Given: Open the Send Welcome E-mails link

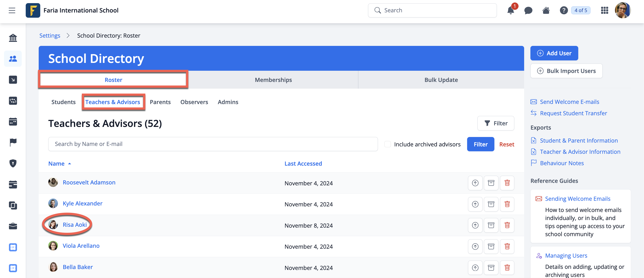Looking at the screenshot, I should click(569, 102).
